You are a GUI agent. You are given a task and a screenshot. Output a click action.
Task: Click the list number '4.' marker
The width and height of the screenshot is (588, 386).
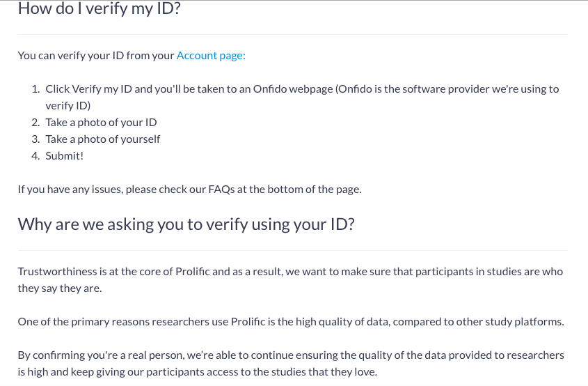click(35, 156)
